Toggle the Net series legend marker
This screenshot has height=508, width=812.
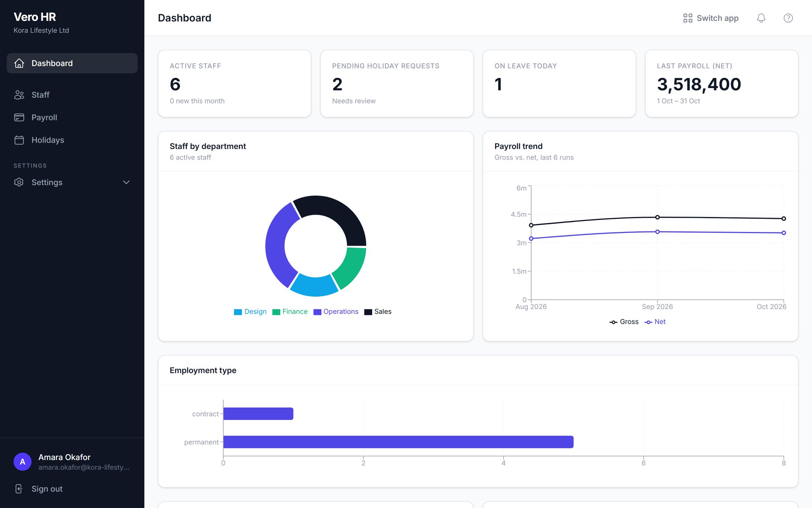pyautogui.click(x=648, y=322)
